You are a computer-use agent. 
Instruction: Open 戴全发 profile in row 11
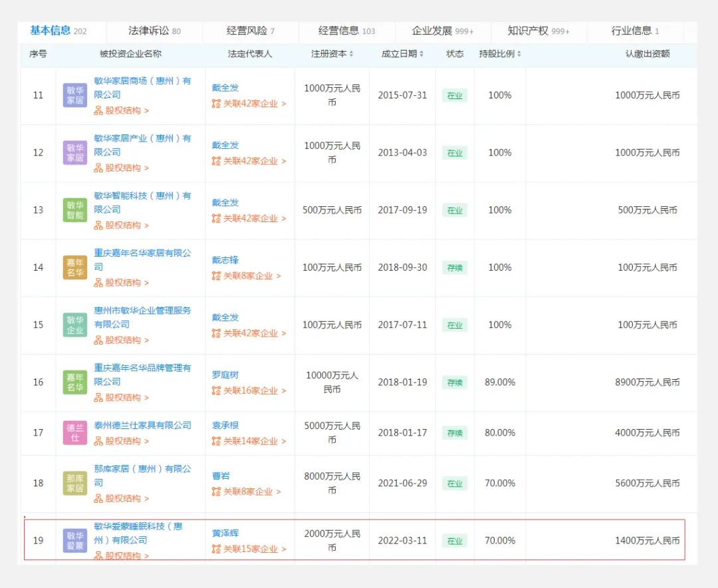click(225, 88)
